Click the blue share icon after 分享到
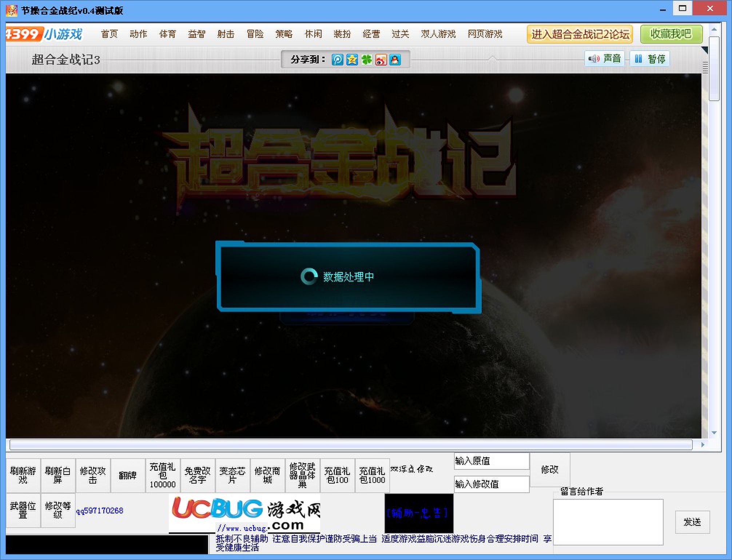Screen dimensions: 732x560 coord(337,59)
